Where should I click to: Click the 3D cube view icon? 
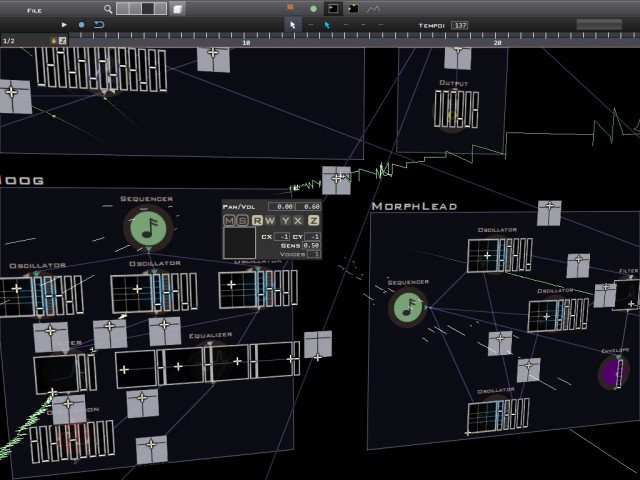coord(178,9)
